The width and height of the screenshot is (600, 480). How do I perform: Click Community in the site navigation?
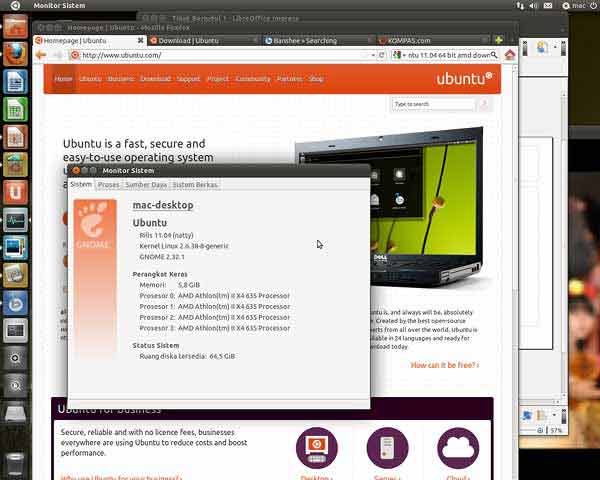tap(253, 79)
